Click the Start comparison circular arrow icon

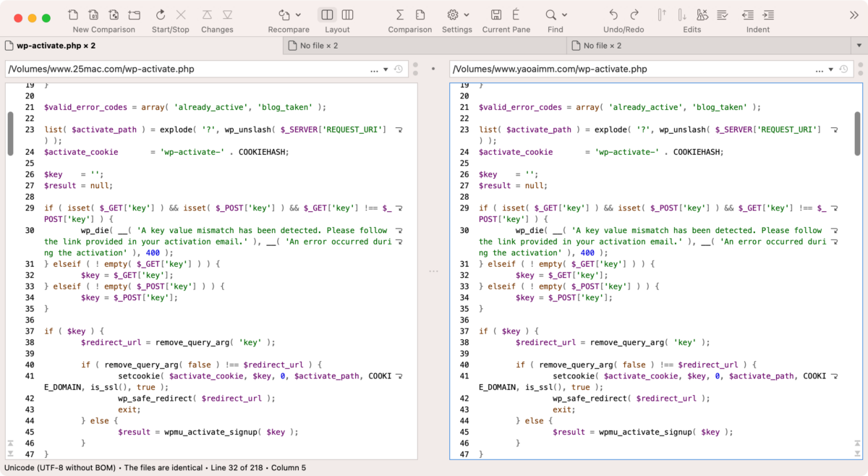161,14
